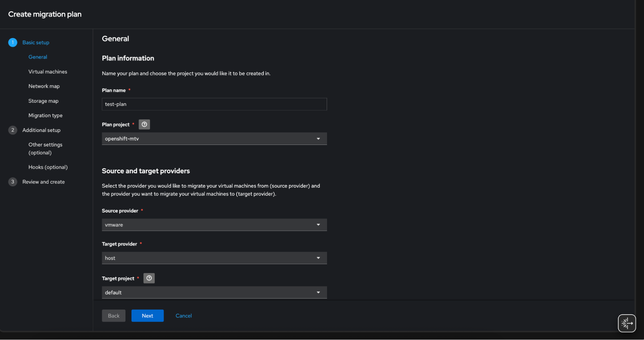This screenshot has height=340, width=644.
Task: Select the Network map step
Action: 44,86
